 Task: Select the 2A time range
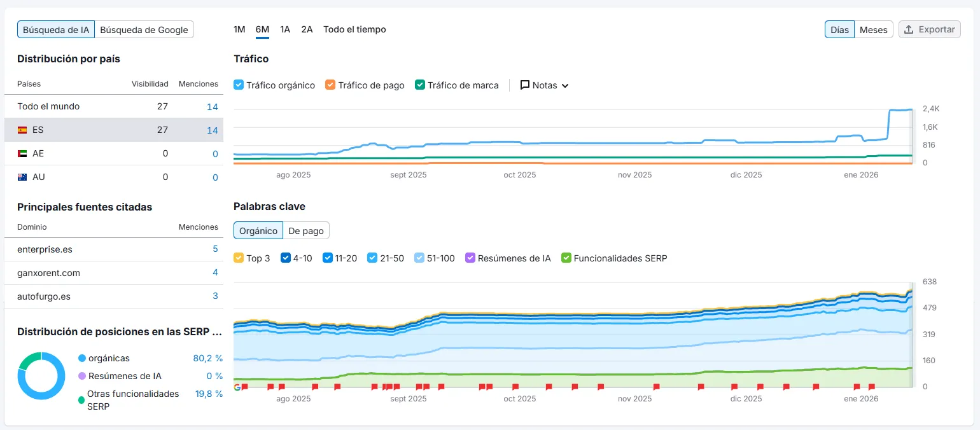pyautogui.click(x=307, y=29)
